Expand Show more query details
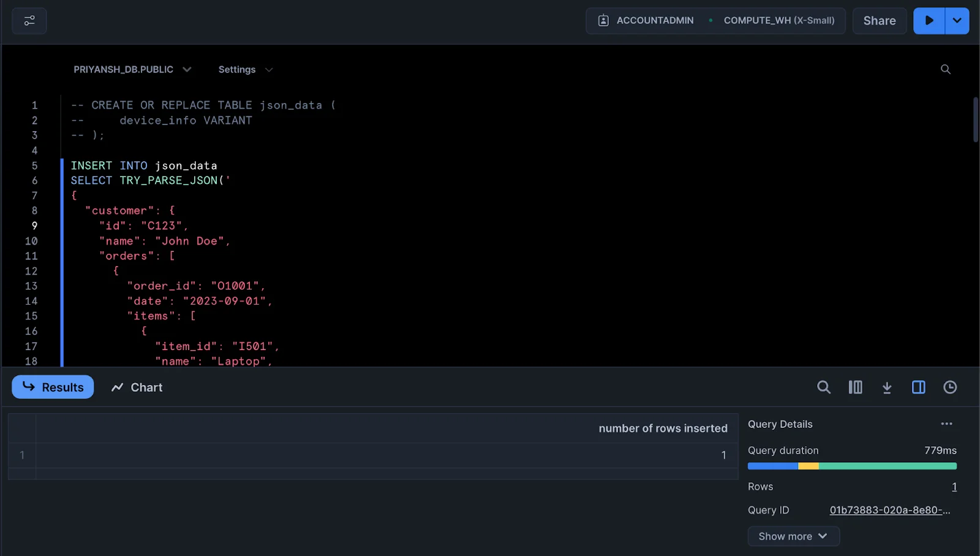Viewport: 980px width, 556px height. 793,536
